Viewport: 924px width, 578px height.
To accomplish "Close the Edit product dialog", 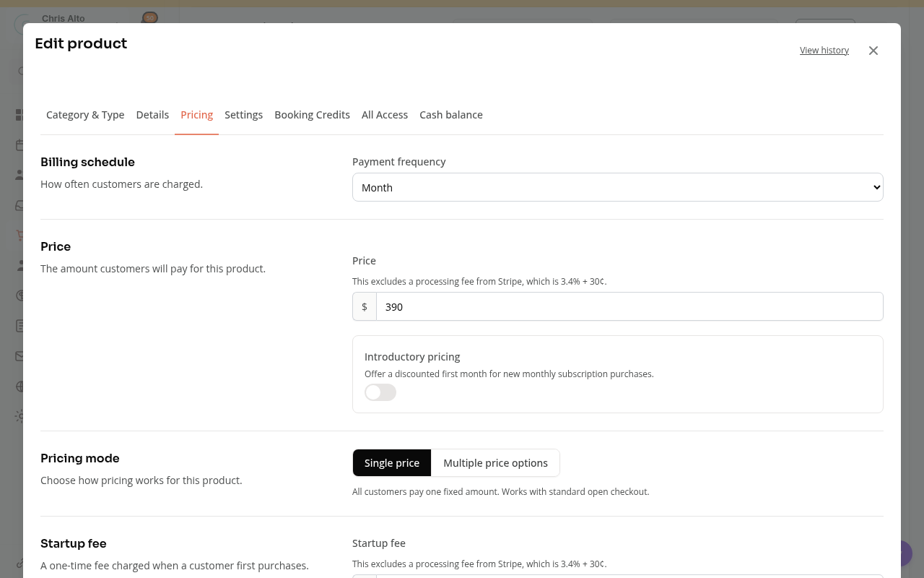I will pyautogui.click(x=873, y=51).
